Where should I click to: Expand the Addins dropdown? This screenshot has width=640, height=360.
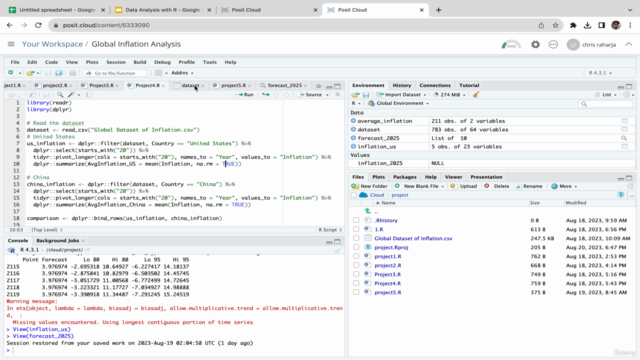[182, 73]
